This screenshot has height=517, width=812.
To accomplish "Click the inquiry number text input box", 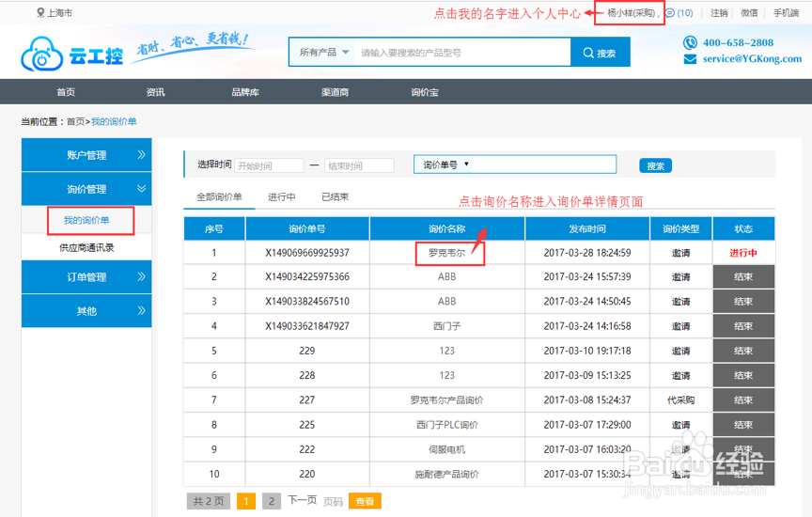I will coord(544,164).
